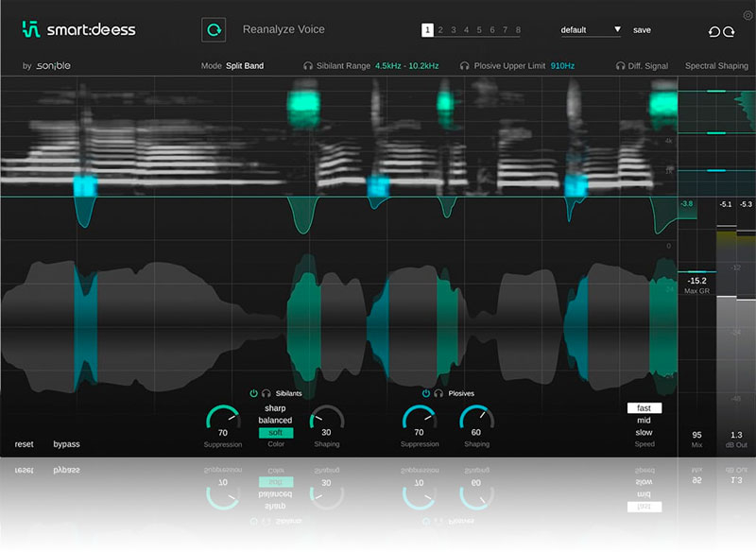The height and width of the screenshot is (552, 756).
Task: Click headphones icon next to Plosives label
Action: [x=438, y=393]
